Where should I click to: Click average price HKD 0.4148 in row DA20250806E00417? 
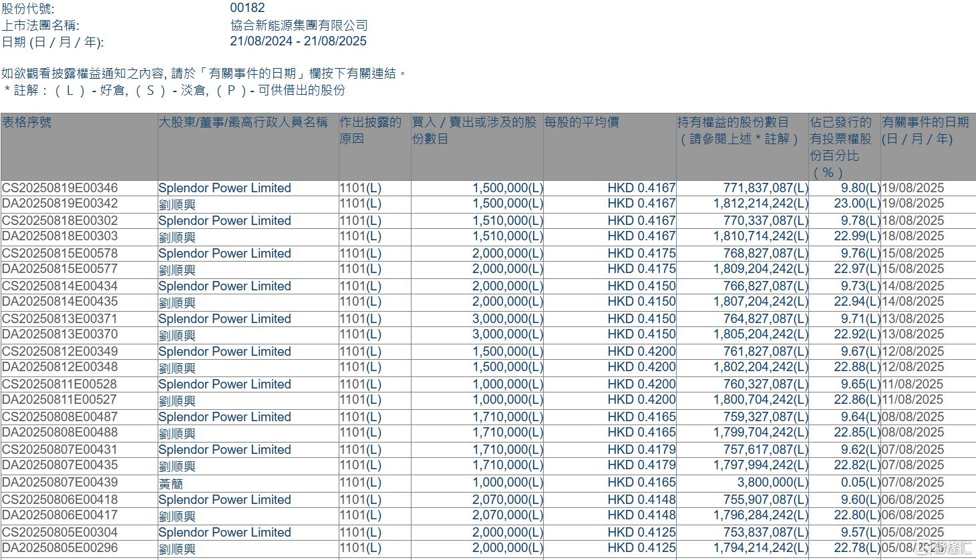click(x=641, y=515)
